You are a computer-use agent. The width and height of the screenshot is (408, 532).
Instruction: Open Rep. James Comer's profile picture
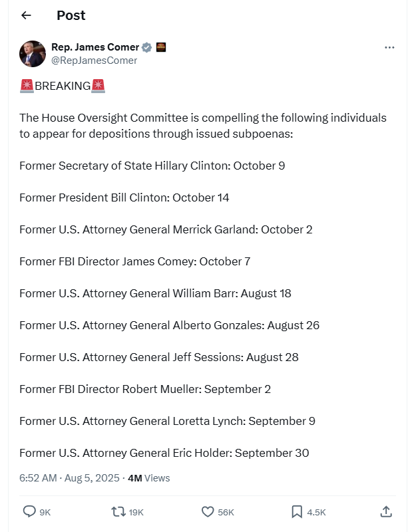(x=33, y=54)
